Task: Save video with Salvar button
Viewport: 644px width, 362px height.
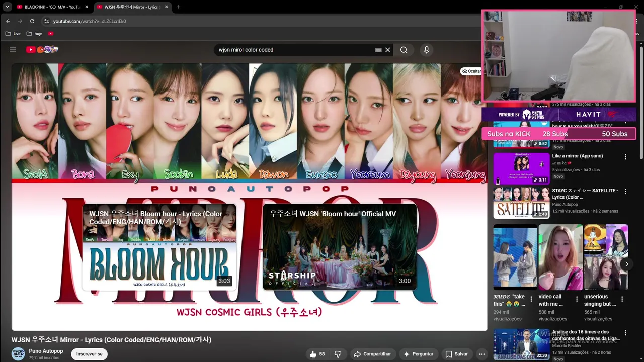Action: (457, 354)
